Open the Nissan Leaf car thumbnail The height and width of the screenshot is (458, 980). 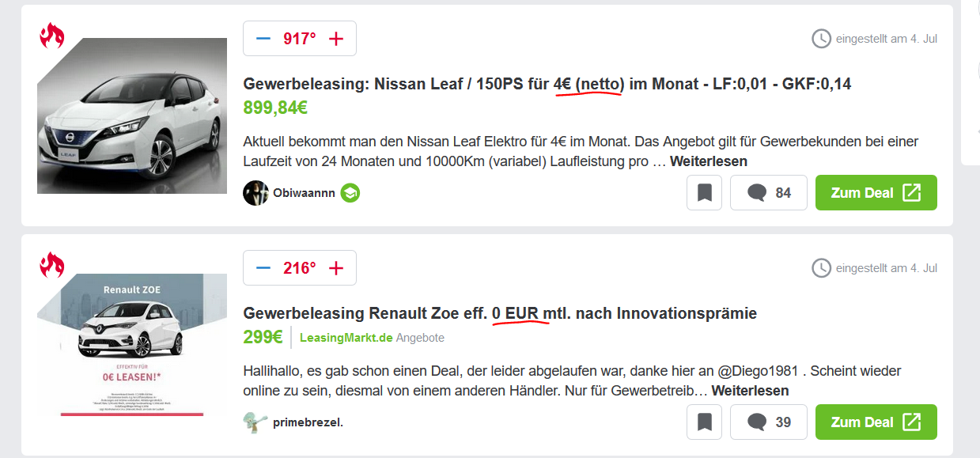point(132,115)
